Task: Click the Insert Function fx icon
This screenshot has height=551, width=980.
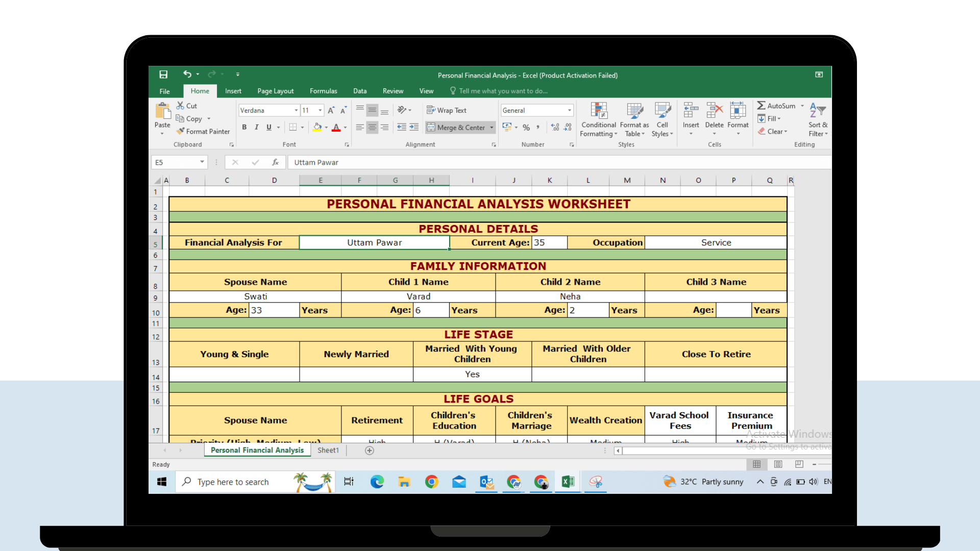Action: point(275,162)
